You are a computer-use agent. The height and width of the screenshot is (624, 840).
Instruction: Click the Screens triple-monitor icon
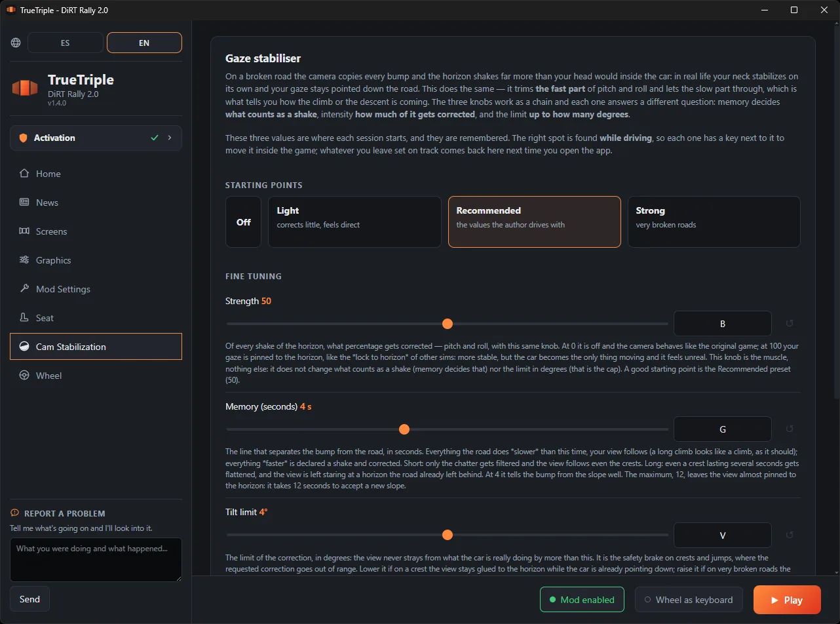(x=24, y=231)
